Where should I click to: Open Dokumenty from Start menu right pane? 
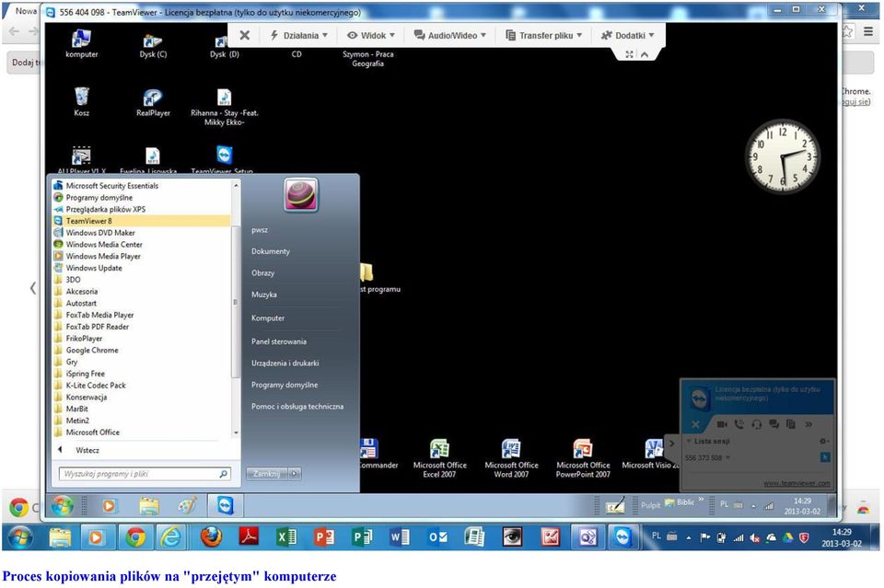click(271, 251)
